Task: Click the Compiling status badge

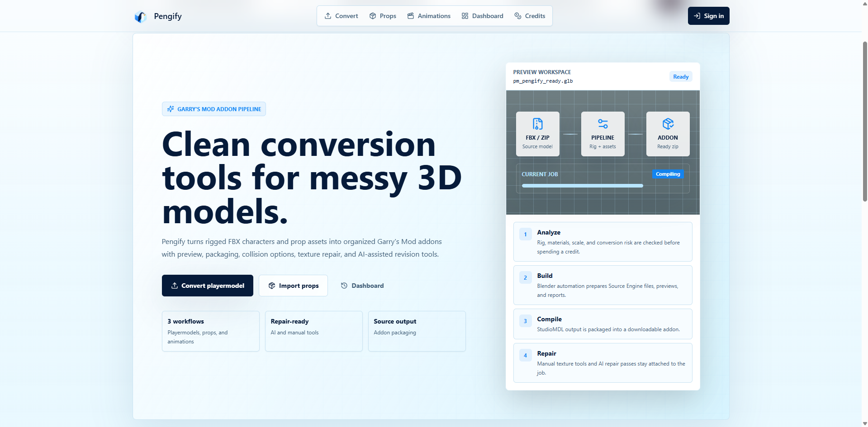Action: pos(668,174)
